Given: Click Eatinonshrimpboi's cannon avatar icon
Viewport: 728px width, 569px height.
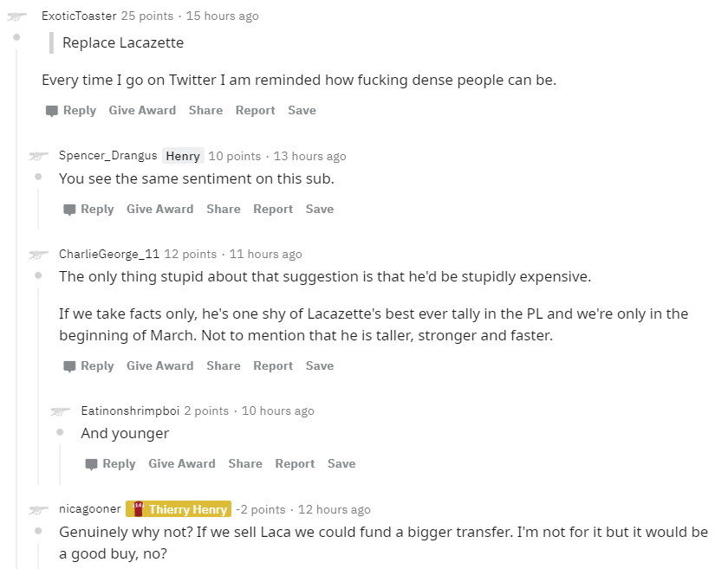Looking at the screenshot, I should 61,411.
